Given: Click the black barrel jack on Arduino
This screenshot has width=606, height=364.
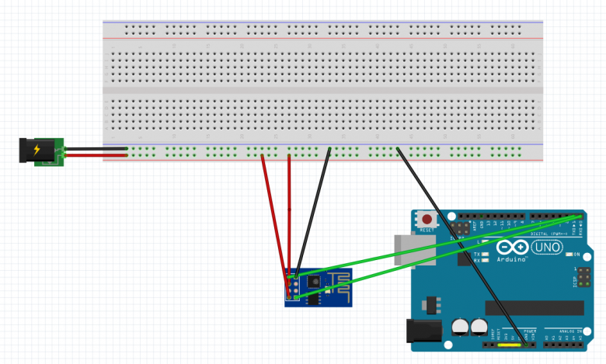Looking at the screenshot, I should [420, 333].
